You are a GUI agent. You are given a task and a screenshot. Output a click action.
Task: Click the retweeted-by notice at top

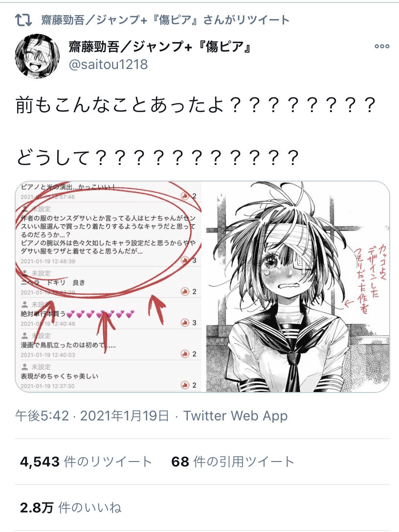click(x=165, y=20)
